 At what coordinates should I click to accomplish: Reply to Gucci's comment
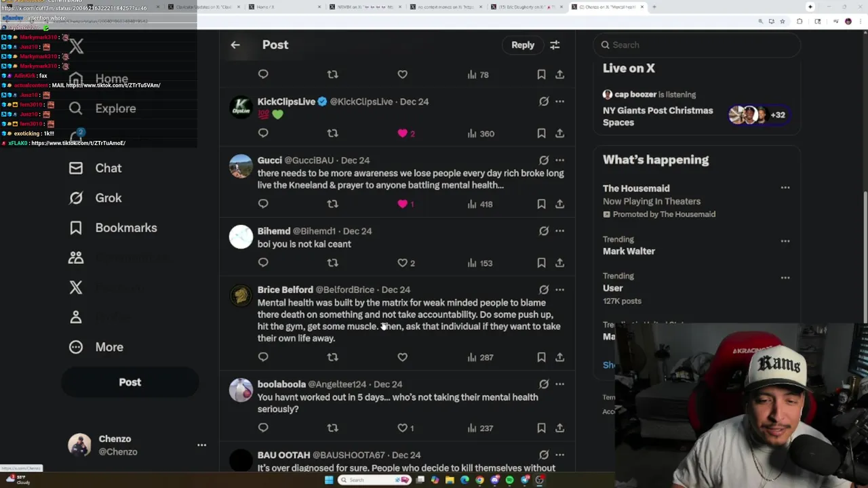pos(263,204)
